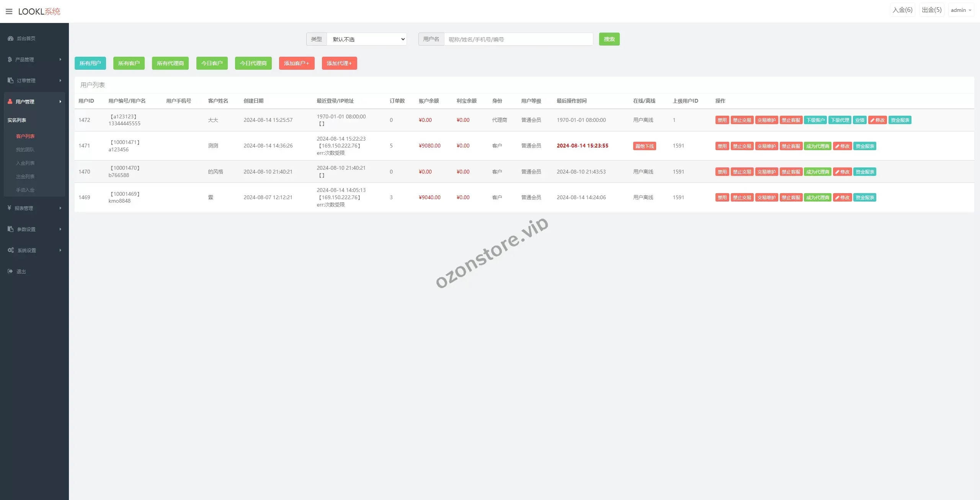
Task: Click the hamburger menu icon beside LOOKL
Action: (9, 11)
